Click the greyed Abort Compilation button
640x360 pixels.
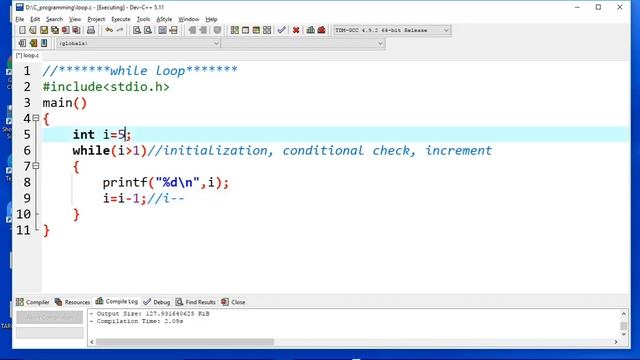tap(49, 317)
